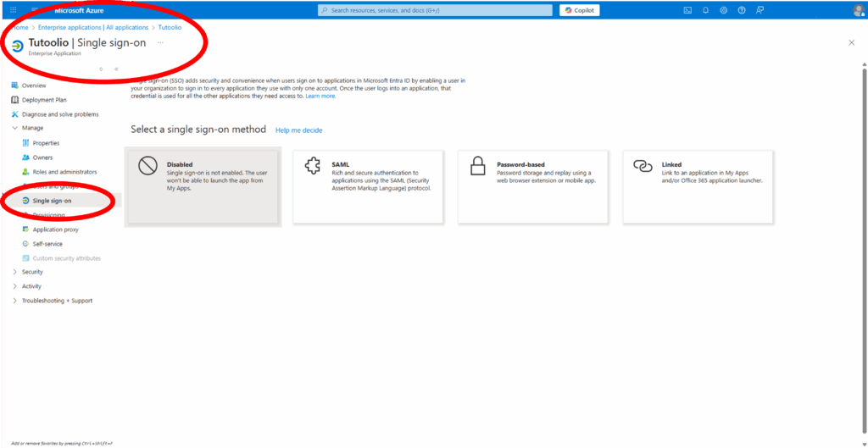Collapse the sidebar with double-chevron icon

tap(116, 69)
